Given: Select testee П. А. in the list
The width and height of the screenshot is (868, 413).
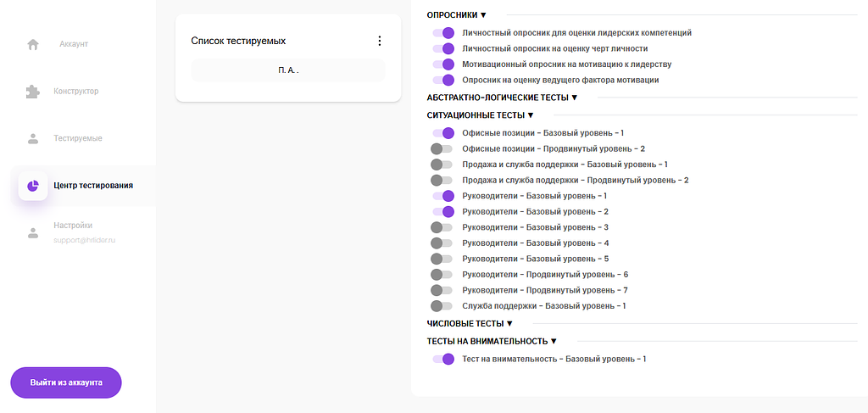Looking at the screenshot, I should click(x=288, y=70).
